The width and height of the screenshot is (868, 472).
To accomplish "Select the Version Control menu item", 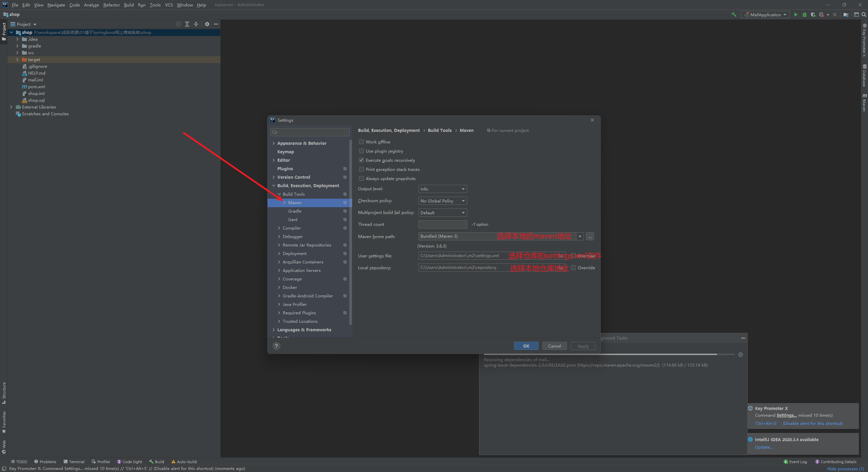I will tap(294, 177).
